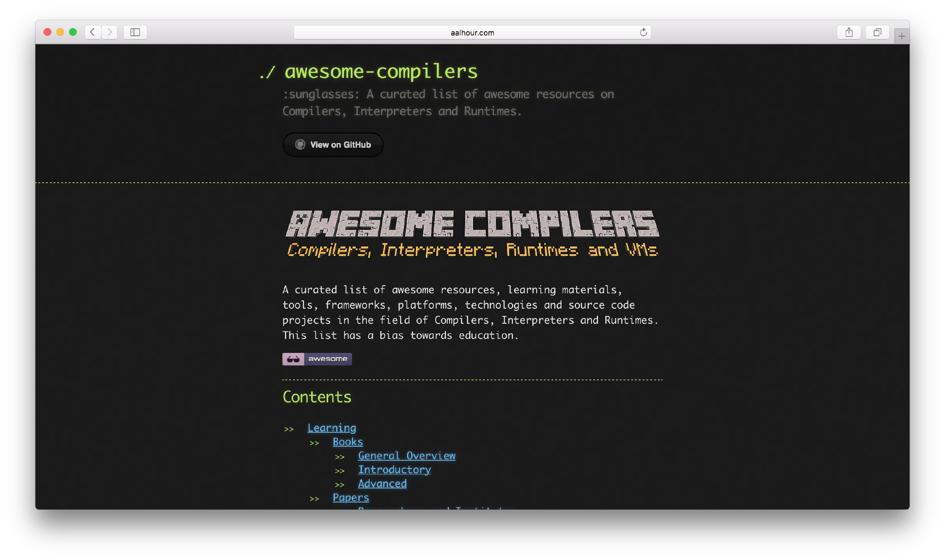Show all tabs overview icon
The height and width of the screenshot is (560, 945).
(877, 32)
